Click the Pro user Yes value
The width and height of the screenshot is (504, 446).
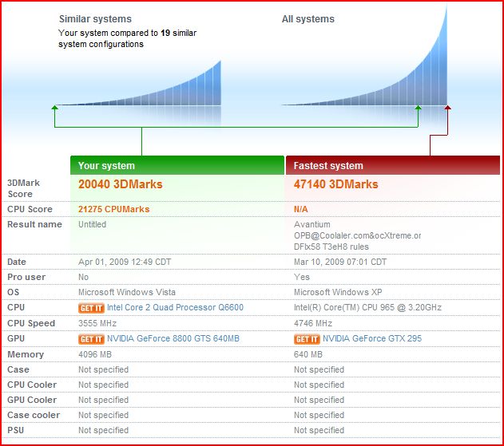pos(302,277)
